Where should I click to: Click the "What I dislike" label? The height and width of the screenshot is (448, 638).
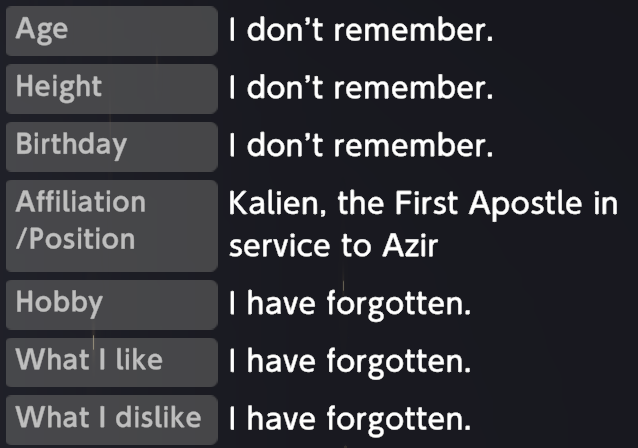pos(110,417)
